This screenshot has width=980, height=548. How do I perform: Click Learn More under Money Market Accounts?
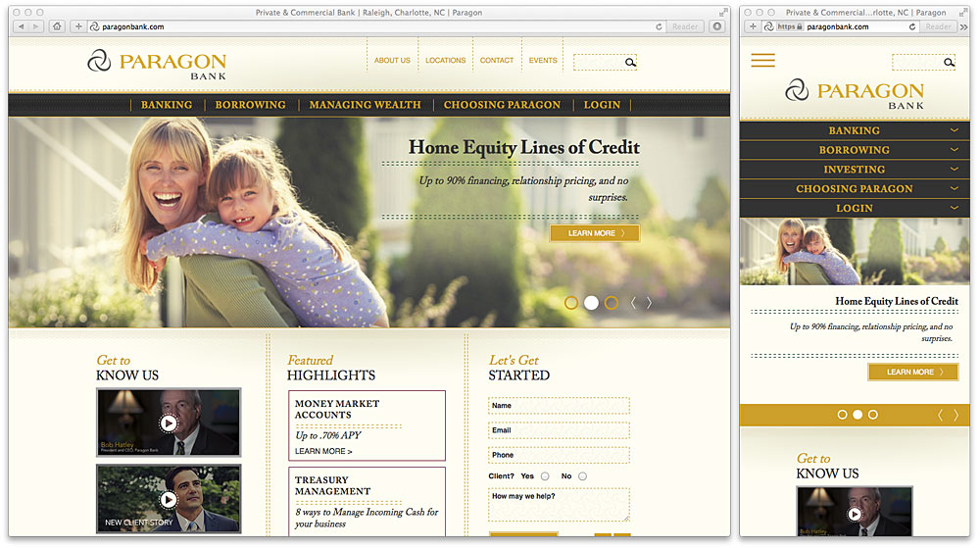tap(323, 451)
